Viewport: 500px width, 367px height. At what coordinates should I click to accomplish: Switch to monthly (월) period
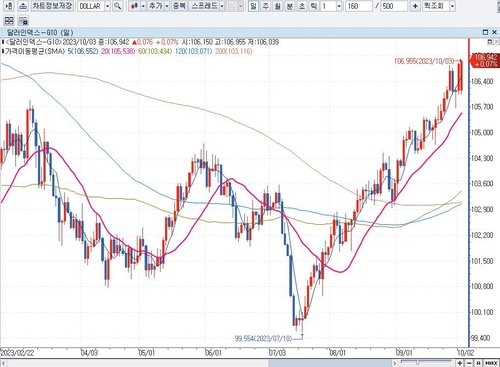(x=277, y=6)
